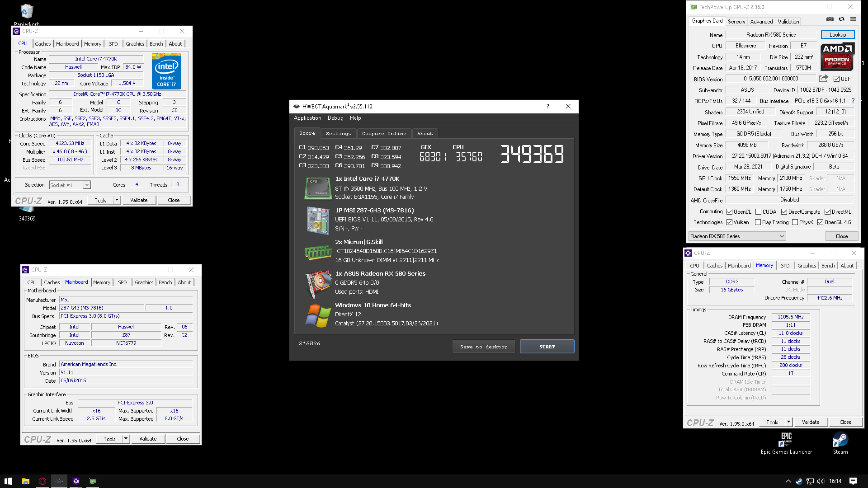This screenshot has width=868, height=488.
Task: Click the Core Speed value 4623.63 MHz
Action: coord(70,143)
